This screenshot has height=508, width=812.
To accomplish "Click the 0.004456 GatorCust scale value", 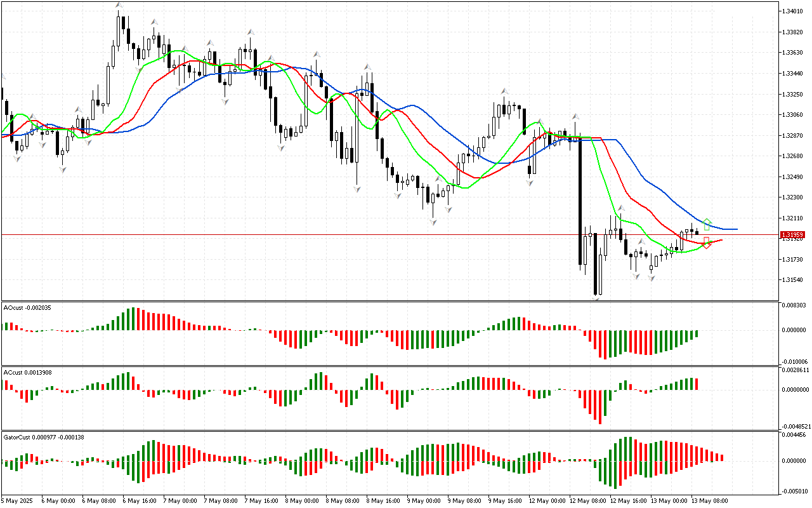I will click(793, 435).
